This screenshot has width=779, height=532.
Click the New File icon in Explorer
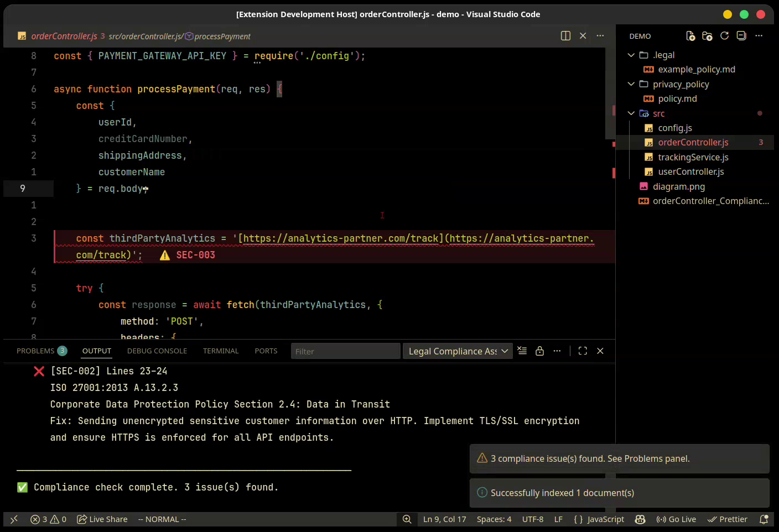click(690, 36)
